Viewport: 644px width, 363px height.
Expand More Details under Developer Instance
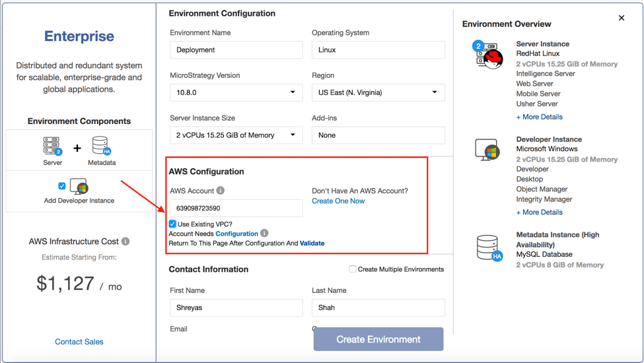(x=539, y=213)
